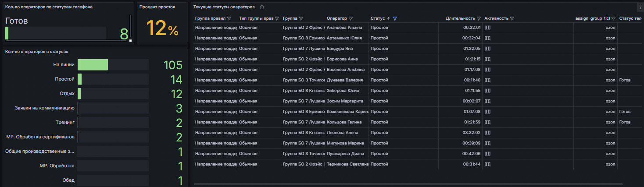Filter the Длительность column

479,18
